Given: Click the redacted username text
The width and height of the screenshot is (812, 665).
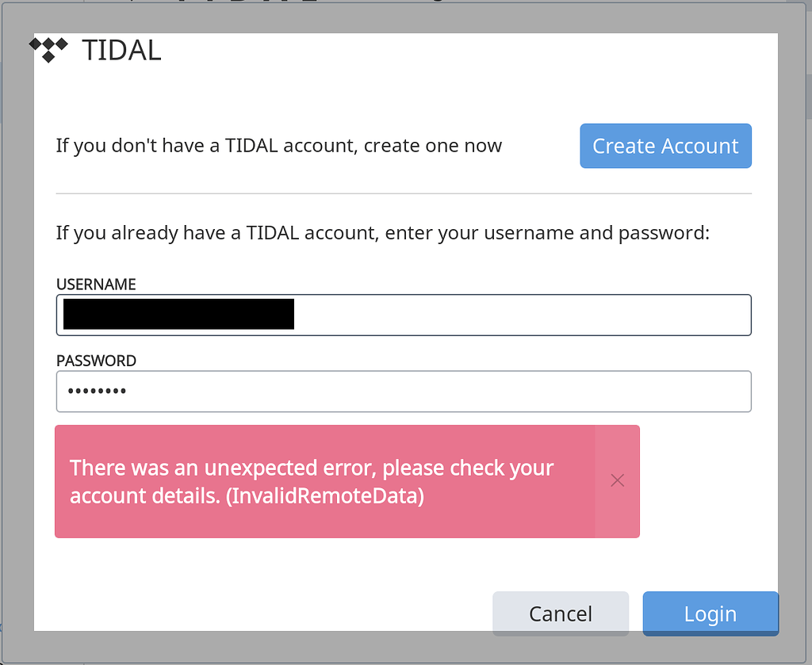Looking at the screenshot, I should pos(178,314).
